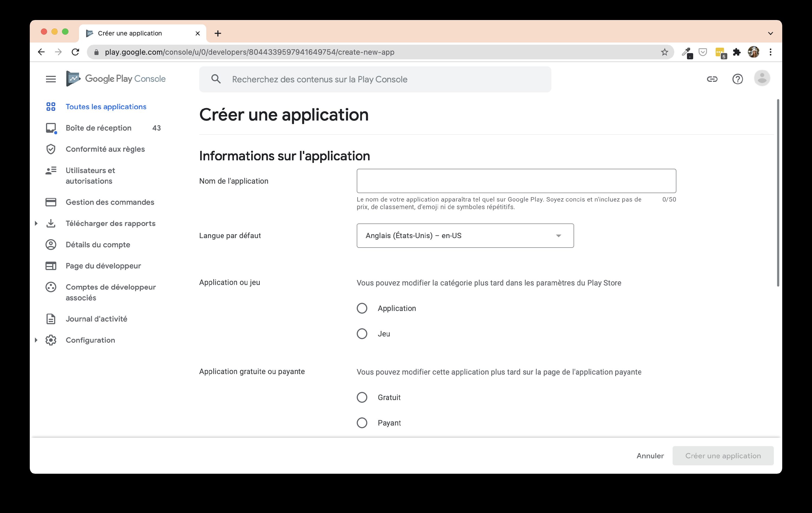This screenshot has height=513, width=812.
Task: Expand the Télécharger des rapports section
Action: 36,223
